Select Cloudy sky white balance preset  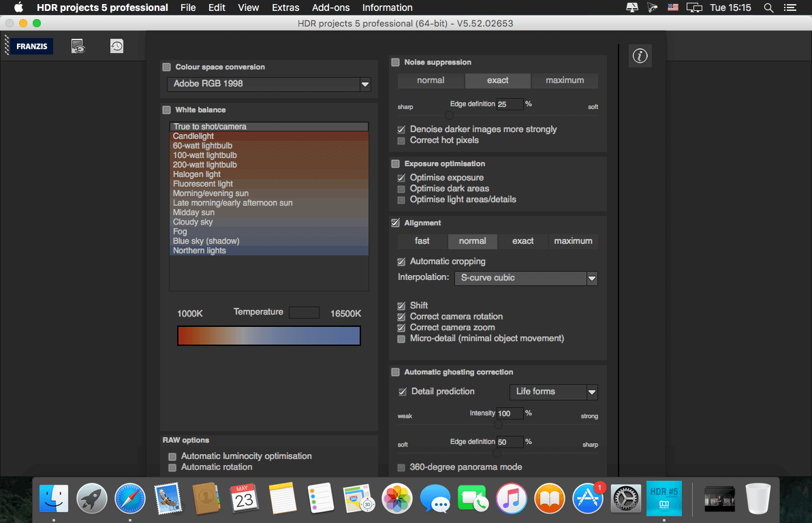[269, 222]
